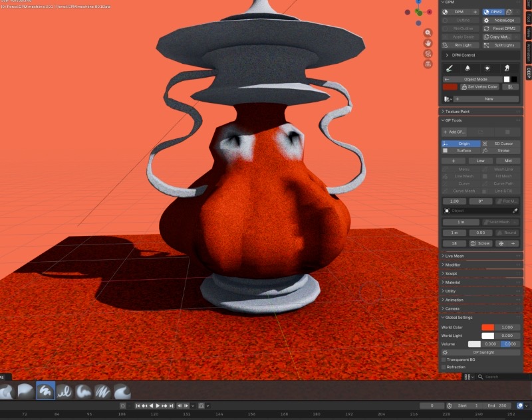The image size is (532, 420).
Task: Select the sixth scribble brush thumbnail
Action: pyautogui.click(x=103, y=391)
